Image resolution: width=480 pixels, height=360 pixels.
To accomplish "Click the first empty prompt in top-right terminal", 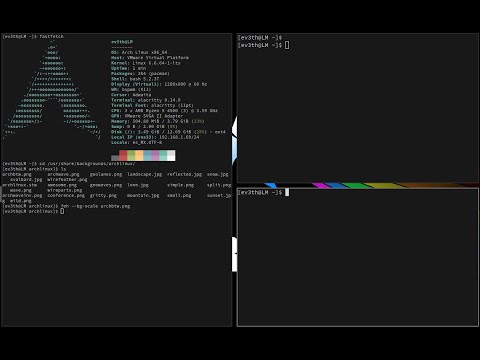I will [x=260, y=37].
